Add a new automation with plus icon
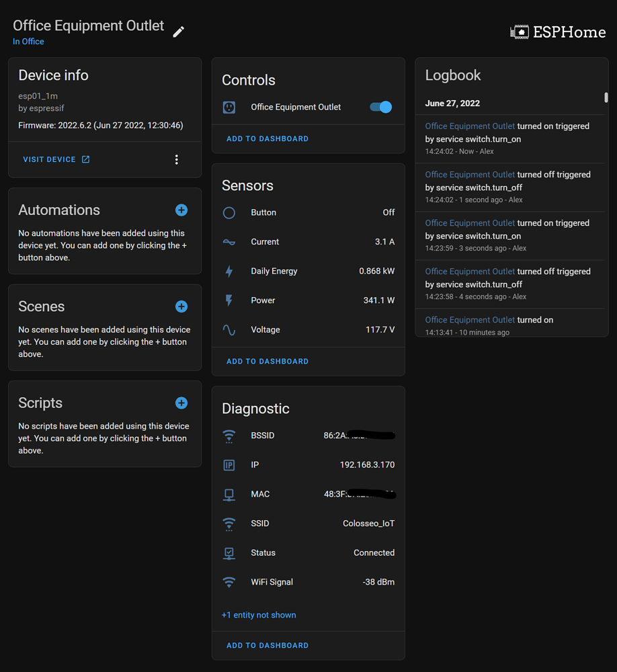 coord(181,210)
